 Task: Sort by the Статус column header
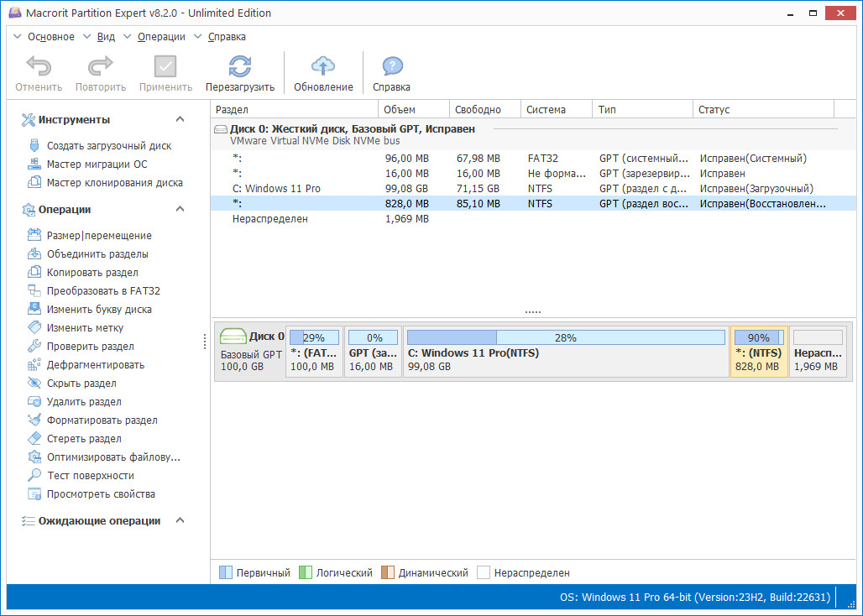click(764, 109)
